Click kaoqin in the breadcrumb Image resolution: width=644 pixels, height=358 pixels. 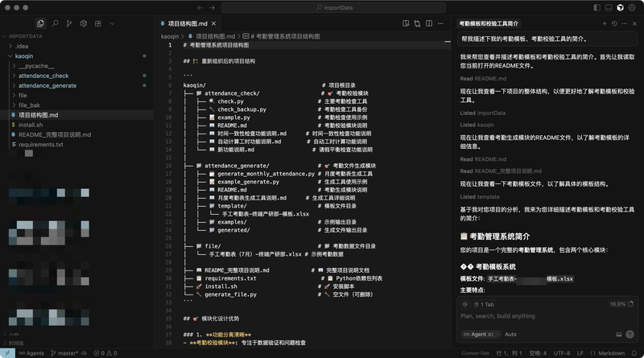170,36
